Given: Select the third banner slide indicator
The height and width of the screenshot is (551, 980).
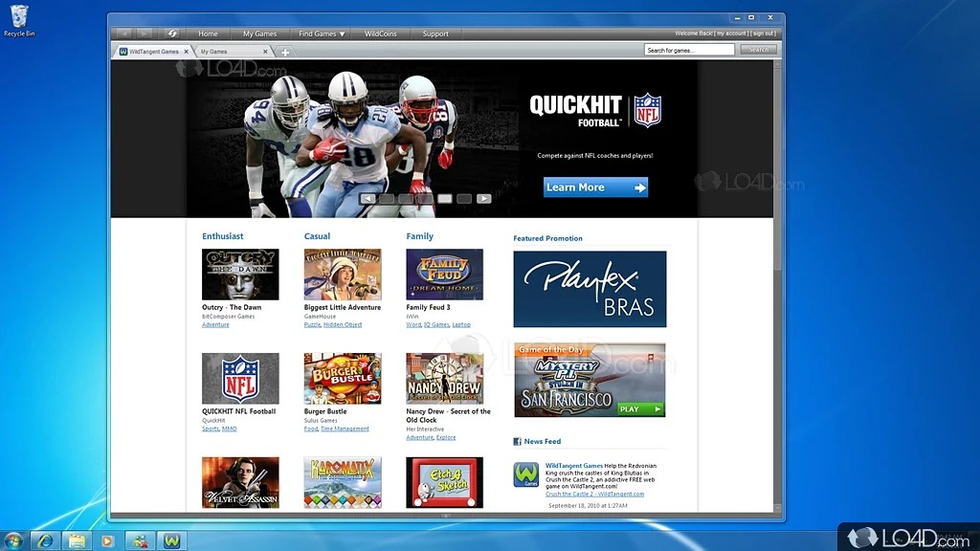Looking at the screenshot, I should coord(426,199).
